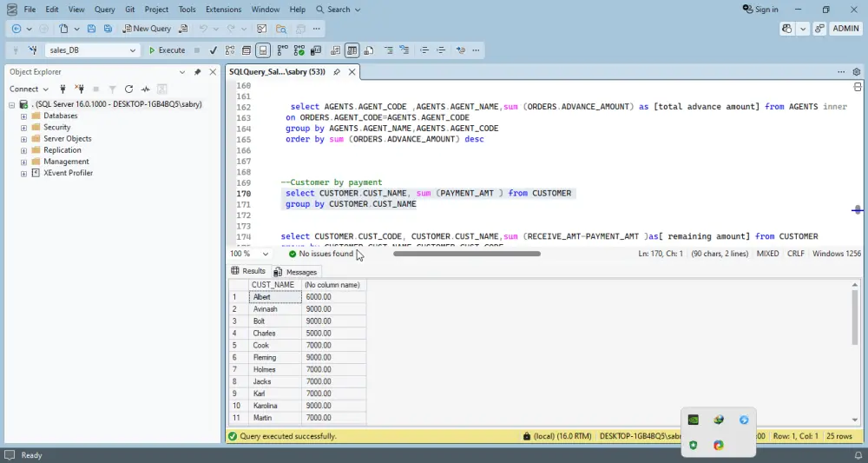Select the CUST_NAME column header

pyautogui.click(x=274, y=285)
